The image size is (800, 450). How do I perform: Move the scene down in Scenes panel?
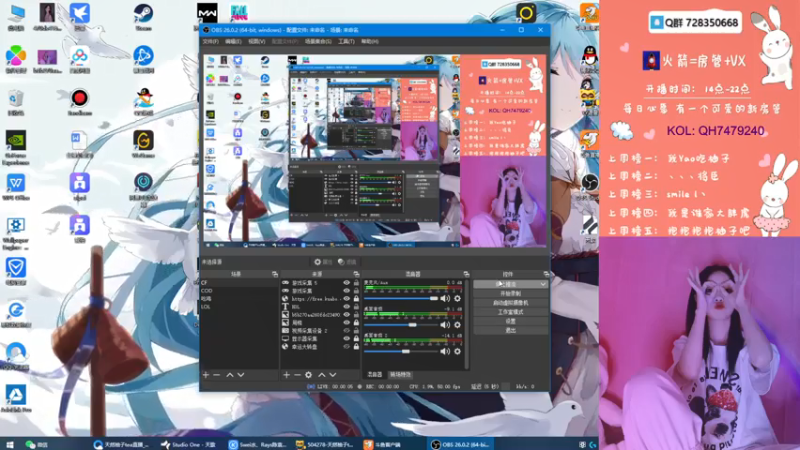241,375
